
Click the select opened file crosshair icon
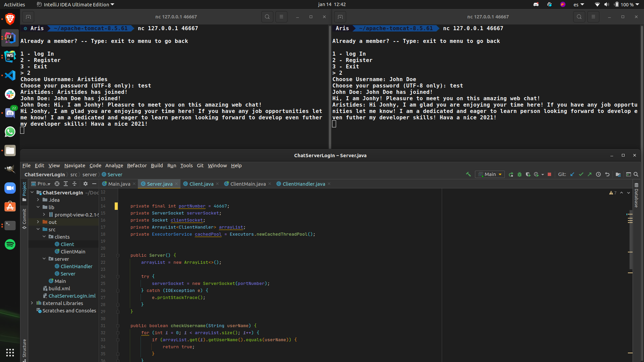pos(57,184)
